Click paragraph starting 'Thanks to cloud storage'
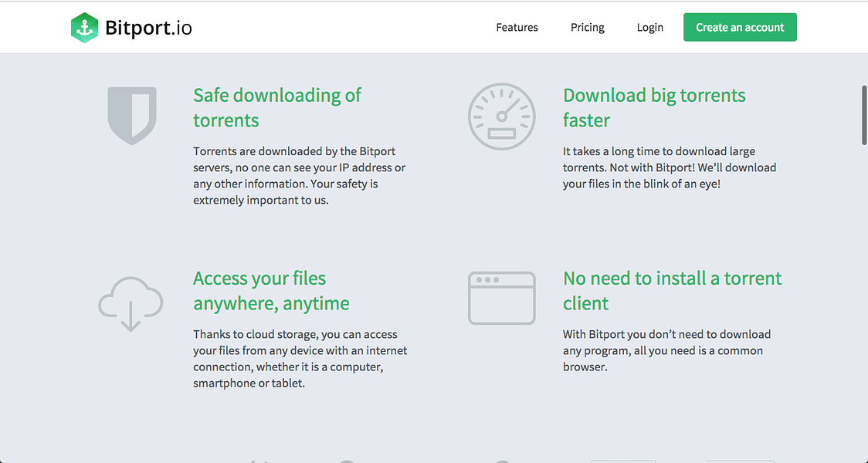 [x=300, y=359]
